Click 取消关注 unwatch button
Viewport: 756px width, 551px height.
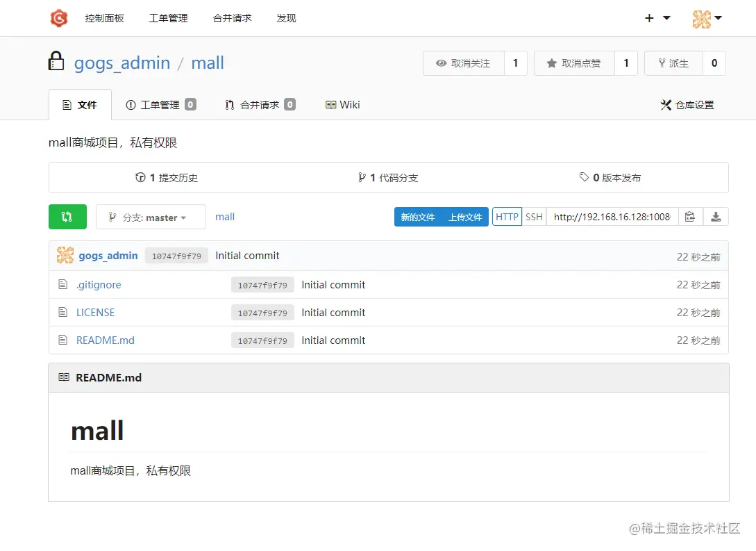coord(464,63)
